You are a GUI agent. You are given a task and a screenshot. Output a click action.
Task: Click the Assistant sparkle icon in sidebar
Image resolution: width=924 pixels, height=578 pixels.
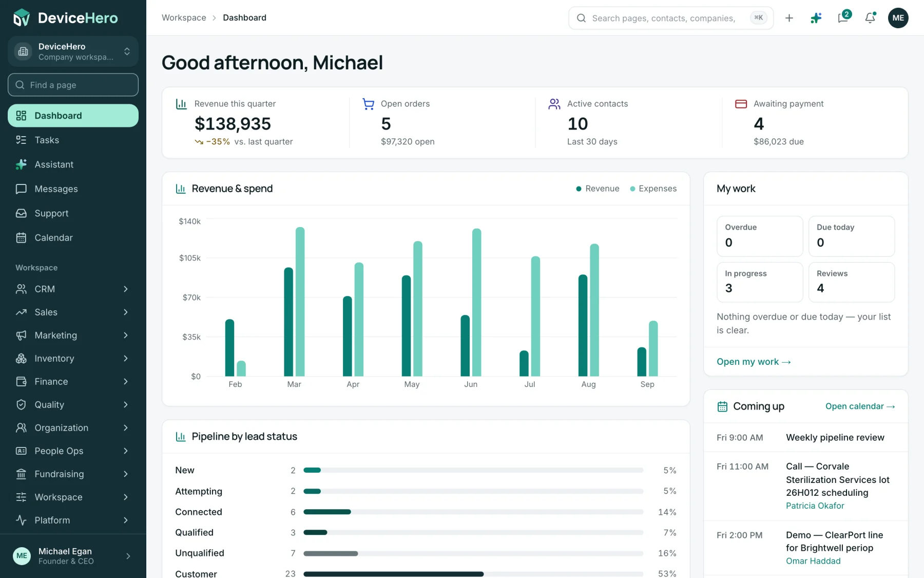tap(21, 164)
